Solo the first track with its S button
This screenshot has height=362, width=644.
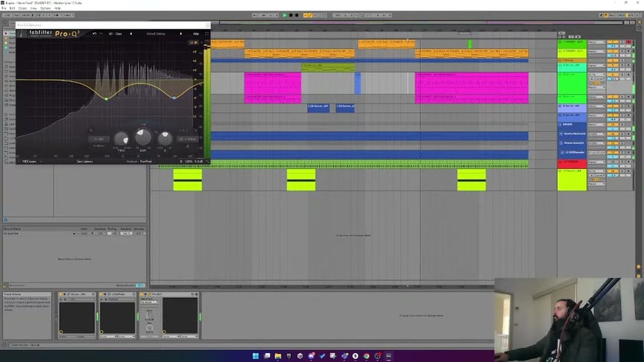pyautogui.click(x=622, y=42)
